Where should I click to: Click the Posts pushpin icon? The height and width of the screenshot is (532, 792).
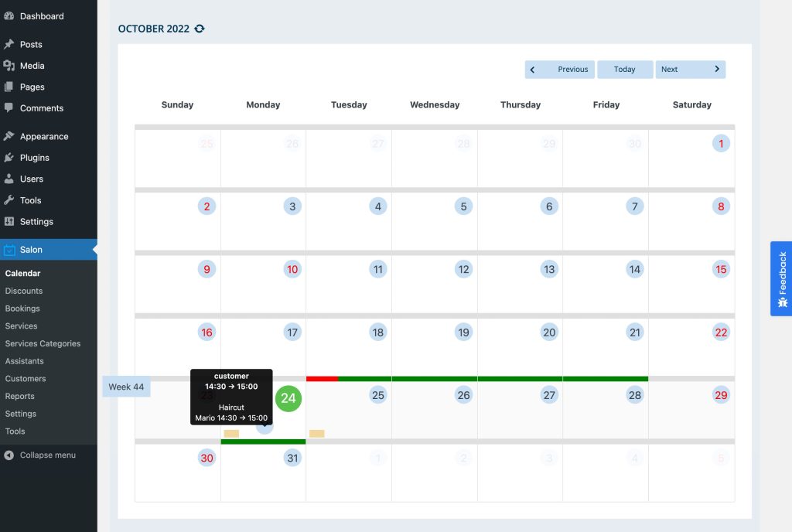coord(9,44)
